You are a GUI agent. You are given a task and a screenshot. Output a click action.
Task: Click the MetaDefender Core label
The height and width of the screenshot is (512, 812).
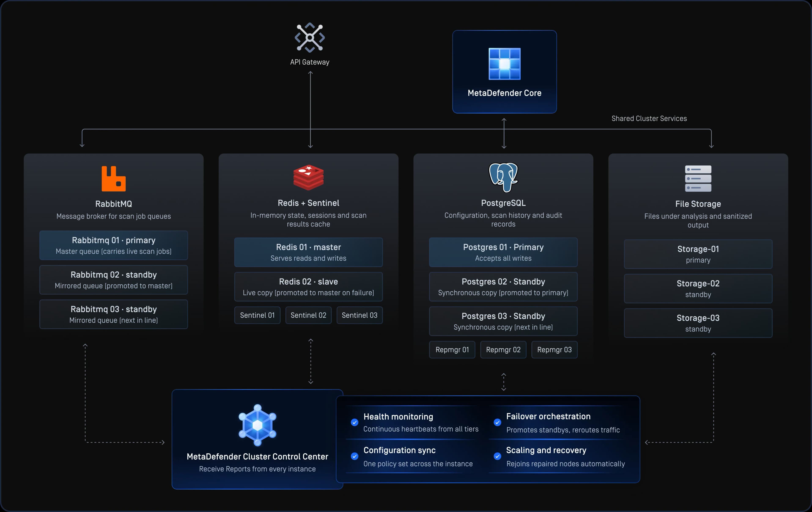(x=505, y=93)
